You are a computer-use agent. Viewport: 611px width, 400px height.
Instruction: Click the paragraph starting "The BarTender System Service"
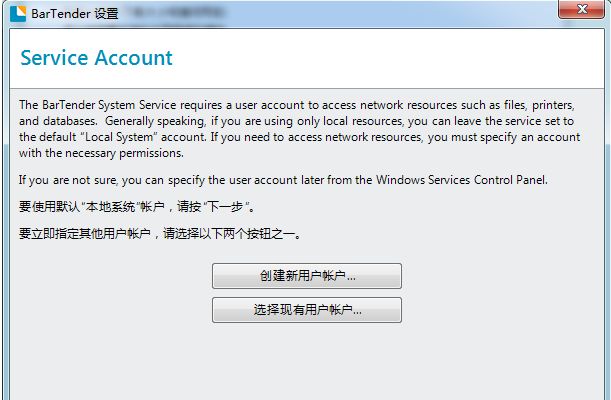pos(300,129)
